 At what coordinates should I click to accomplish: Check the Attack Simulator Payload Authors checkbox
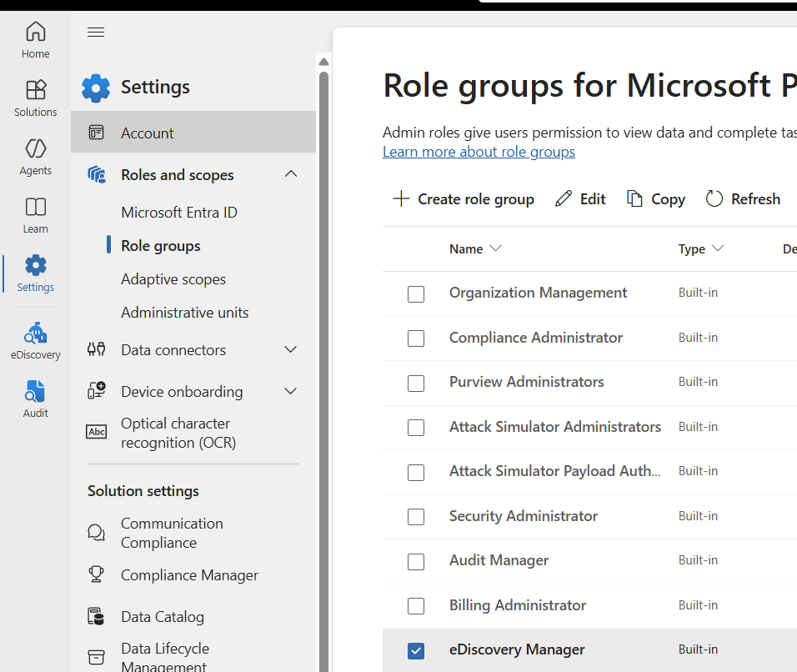point(416,472)
